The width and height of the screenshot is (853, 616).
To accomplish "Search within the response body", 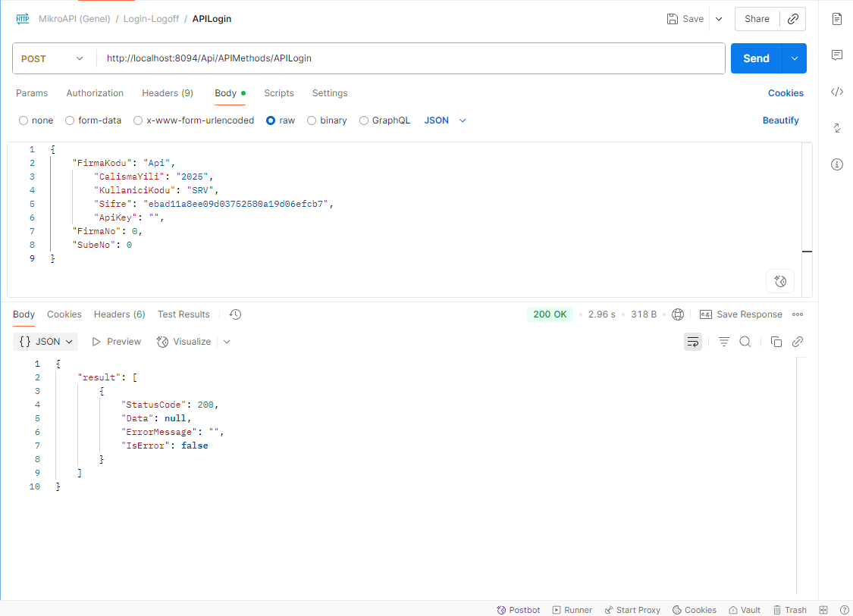I will 745,342.
